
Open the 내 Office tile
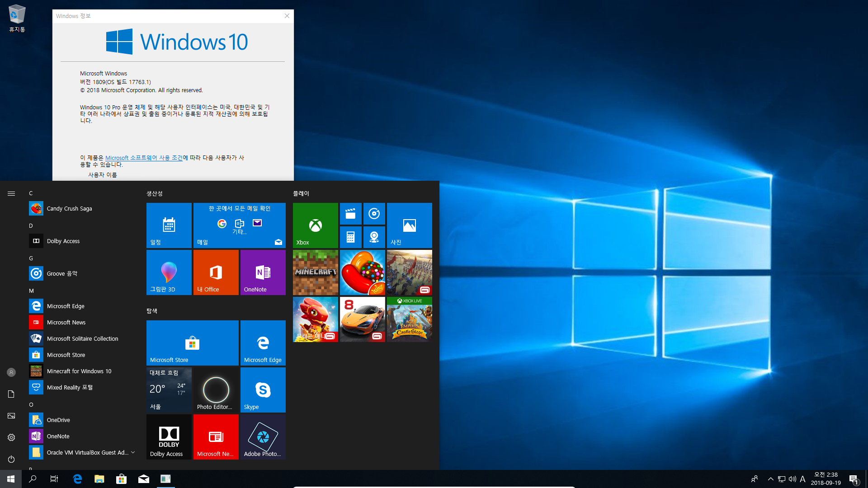point(216,272)
